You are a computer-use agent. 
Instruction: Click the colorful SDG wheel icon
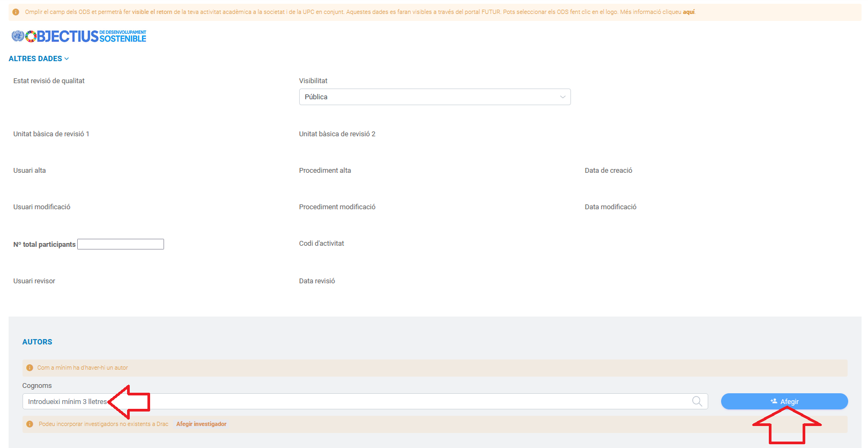31,36
